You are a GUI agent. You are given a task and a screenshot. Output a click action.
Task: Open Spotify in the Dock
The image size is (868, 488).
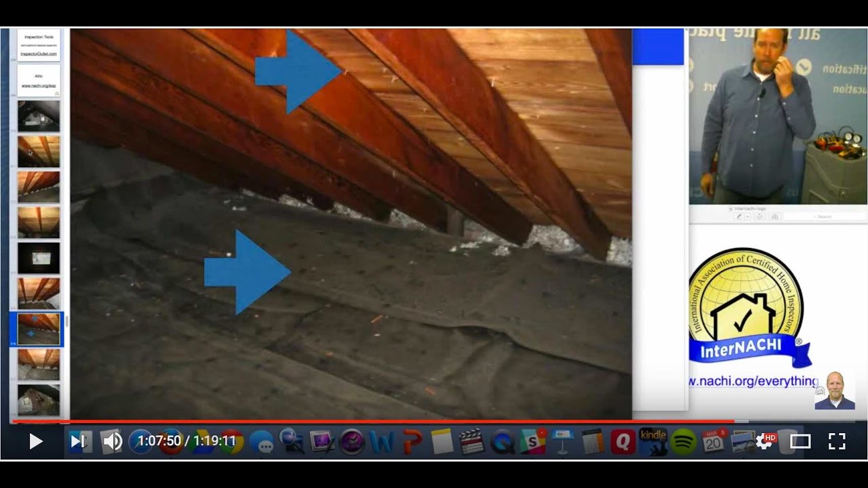683,443
